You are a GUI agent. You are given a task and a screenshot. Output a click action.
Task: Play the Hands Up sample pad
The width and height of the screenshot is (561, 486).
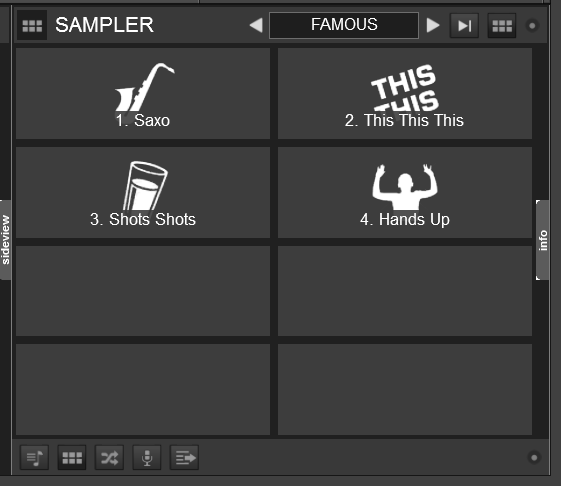tap(405, 193)
